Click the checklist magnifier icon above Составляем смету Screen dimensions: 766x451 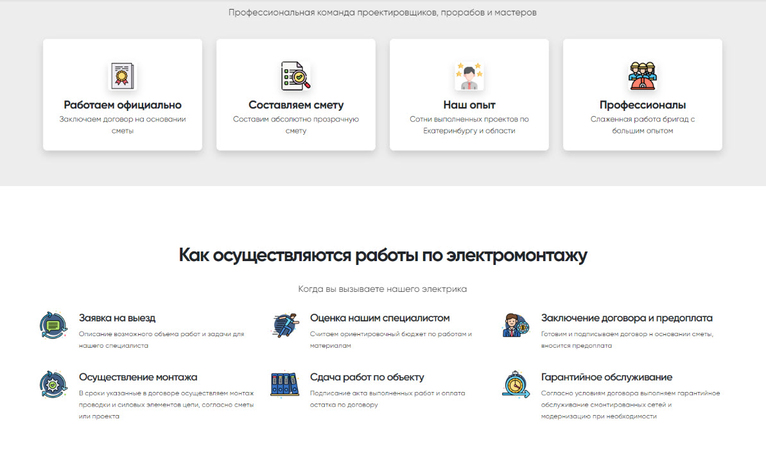coord(296,76)
